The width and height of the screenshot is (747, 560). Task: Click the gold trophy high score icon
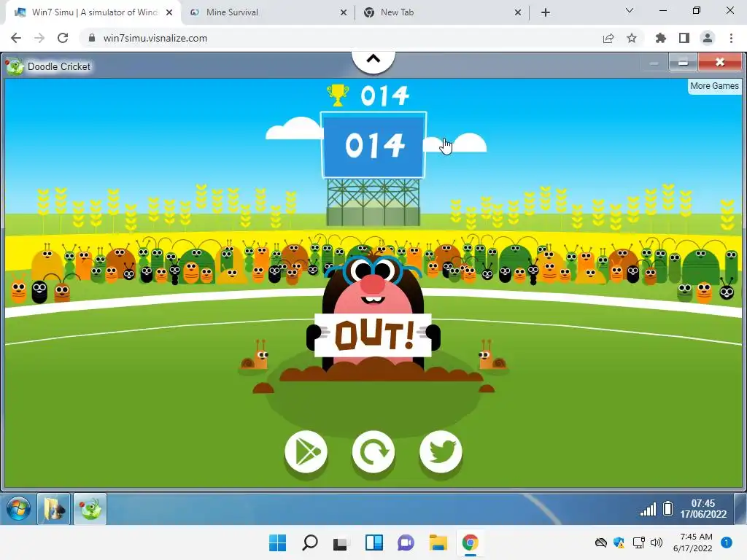tap(337, 96)
